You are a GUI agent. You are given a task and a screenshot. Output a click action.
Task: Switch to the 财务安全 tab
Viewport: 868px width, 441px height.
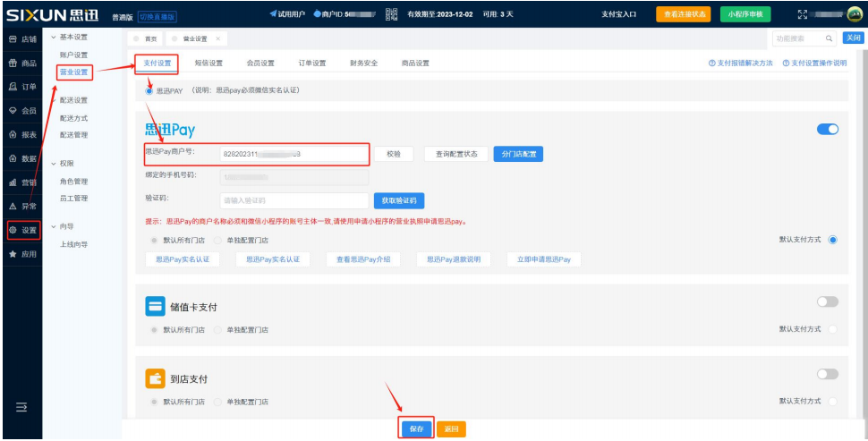pos(363,64)
